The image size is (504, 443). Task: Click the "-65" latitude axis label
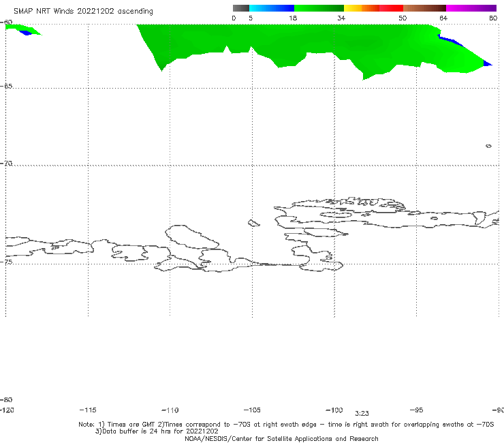(6, 87)
